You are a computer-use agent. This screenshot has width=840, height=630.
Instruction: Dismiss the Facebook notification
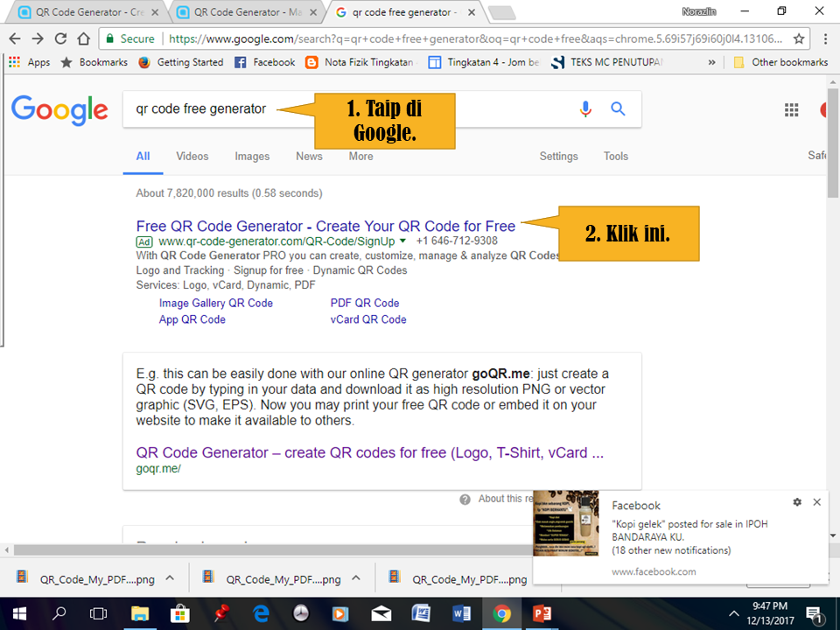(x=816, y=502)
